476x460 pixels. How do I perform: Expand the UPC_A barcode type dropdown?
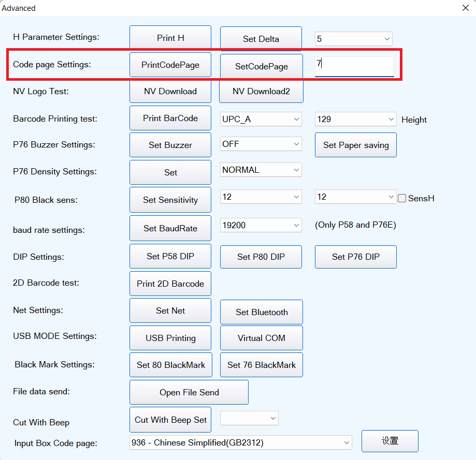click(x=261, y=119)
